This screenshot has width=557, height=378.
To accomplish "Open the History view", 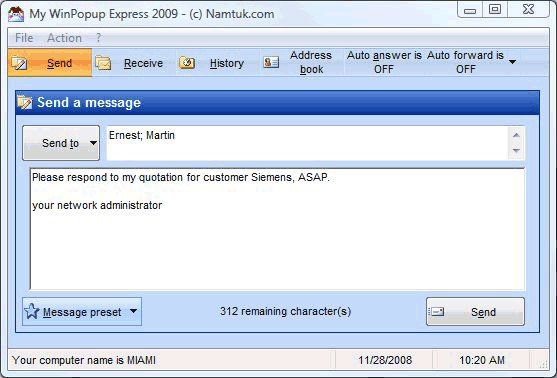I will (x=217, y=63).
